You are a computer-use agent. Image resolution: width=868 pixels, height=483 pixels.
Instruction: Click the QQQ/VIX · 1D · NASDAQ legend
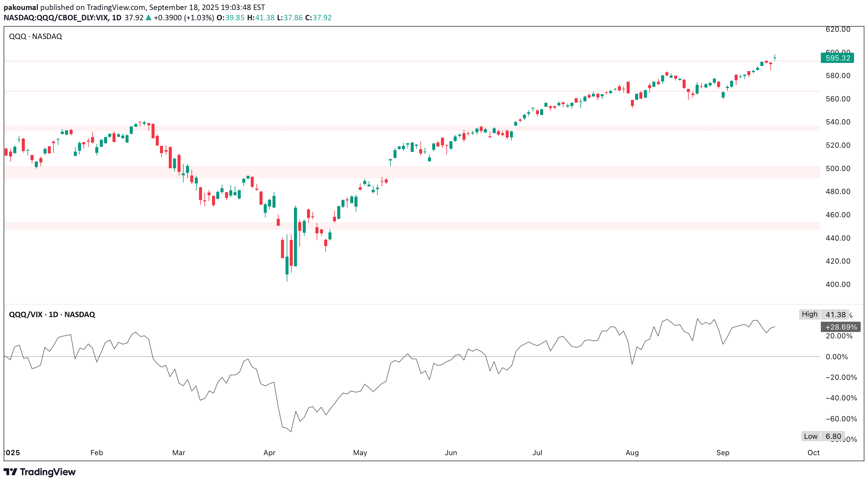52,314
